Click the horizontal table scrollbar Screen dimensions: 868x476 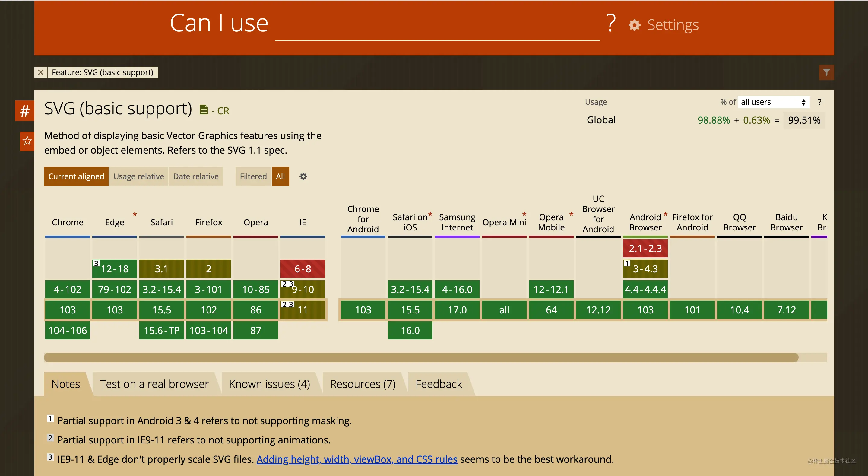point(421,357)
